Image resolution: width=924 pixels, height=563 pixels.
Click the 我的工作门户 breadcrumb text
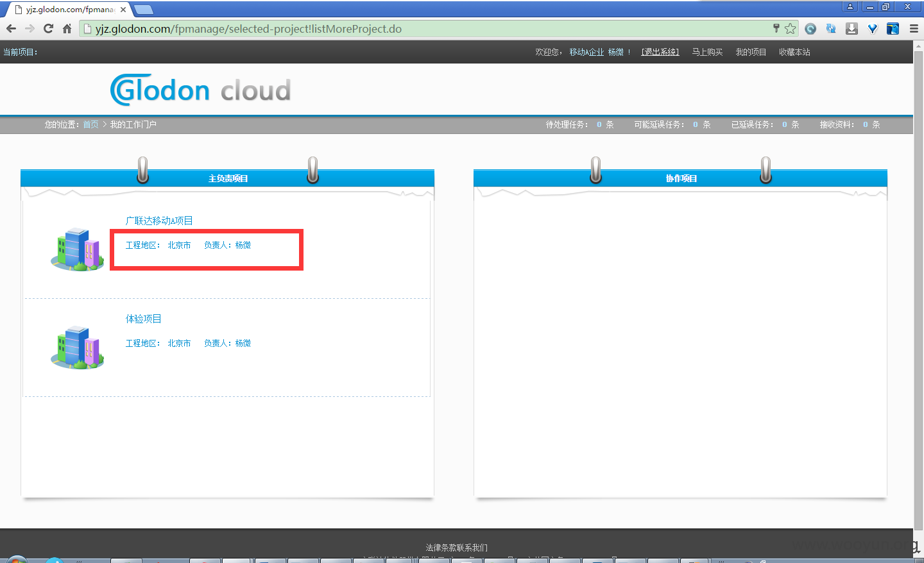point(133,124)
